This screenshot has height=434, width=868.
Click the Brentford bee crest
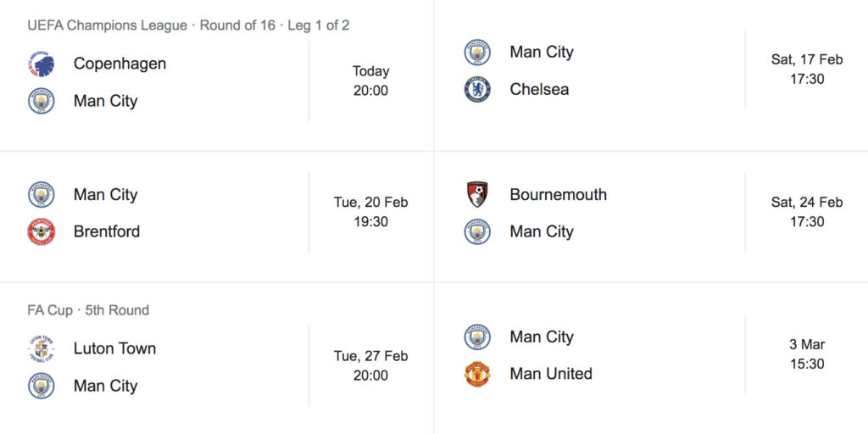click(x=41, y=231)
